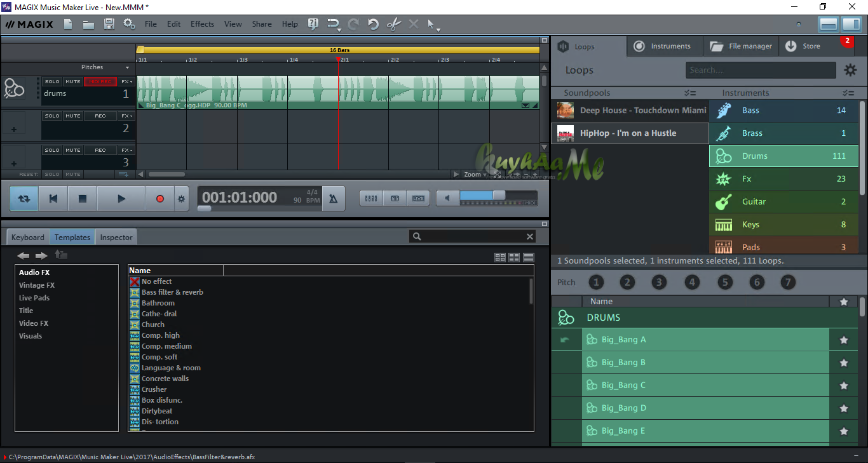Click the scissors split object icon

(394, 24)
